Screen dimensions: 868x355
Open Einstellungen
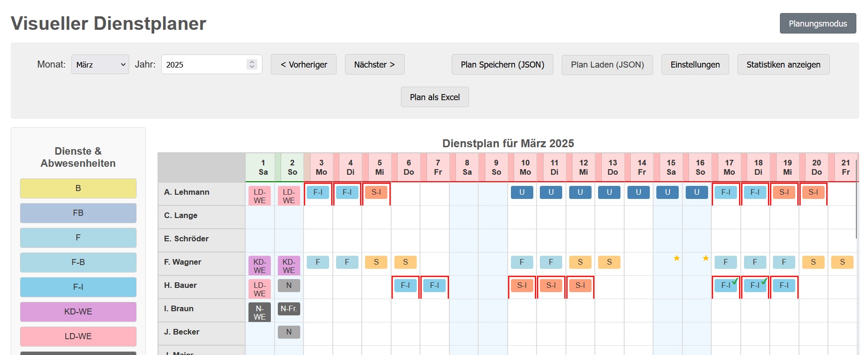695,65
